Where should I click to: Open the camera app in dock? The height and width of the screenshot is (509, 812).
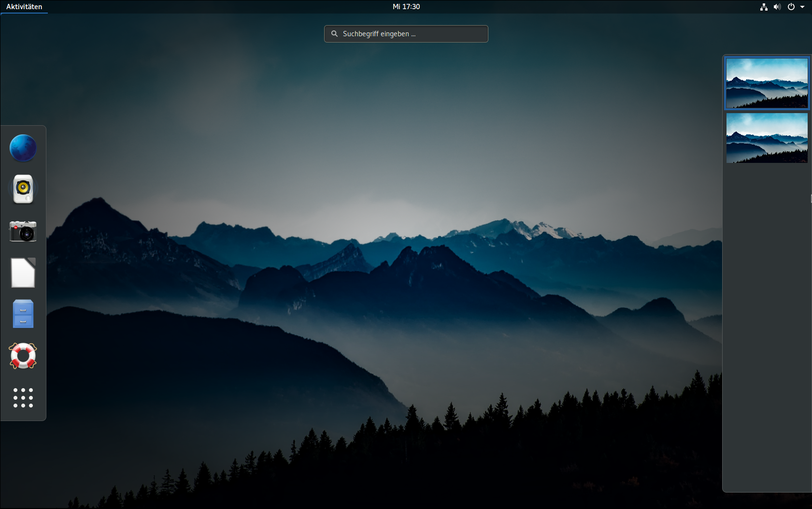(x=23, y=231)
